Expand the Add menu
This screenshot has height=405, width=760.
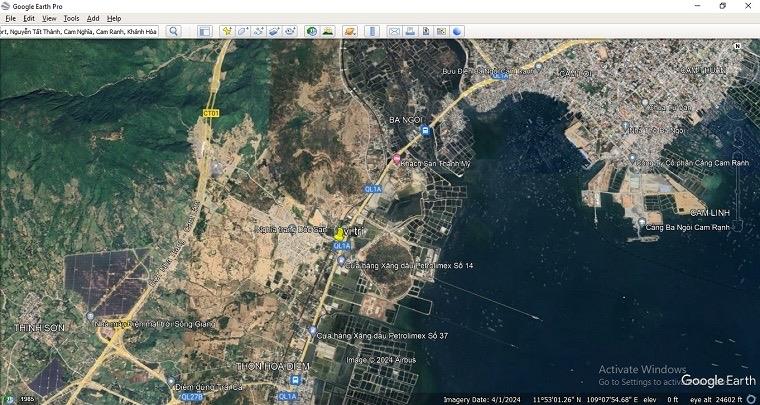tap(93, 18)
